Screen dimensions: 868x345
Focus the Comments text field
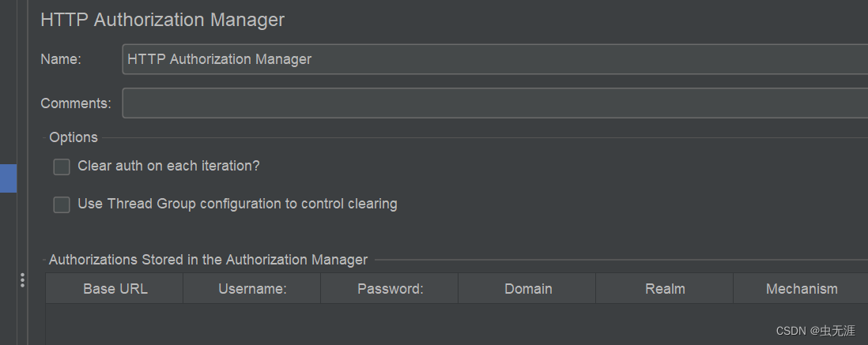(x=494, y=103)
